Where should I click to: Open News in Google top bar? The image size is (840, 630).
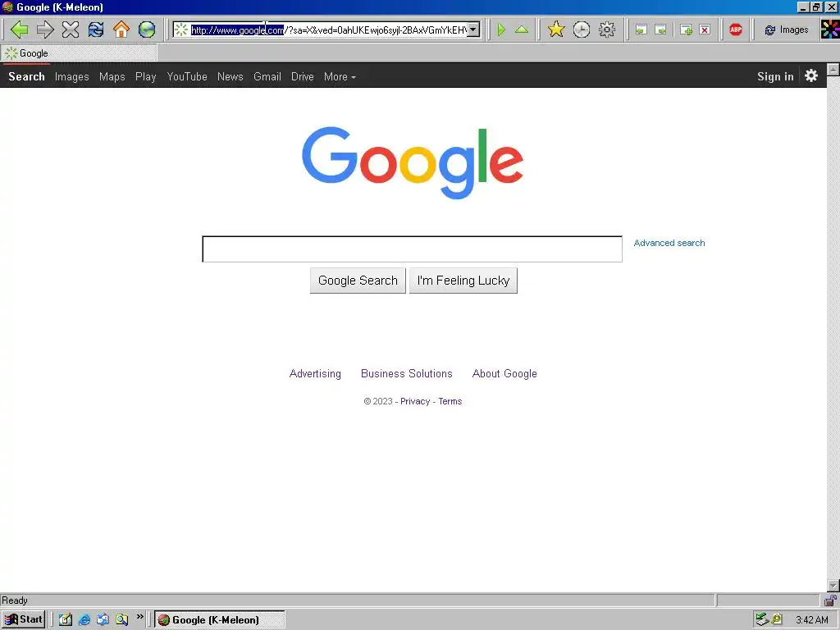231,76
